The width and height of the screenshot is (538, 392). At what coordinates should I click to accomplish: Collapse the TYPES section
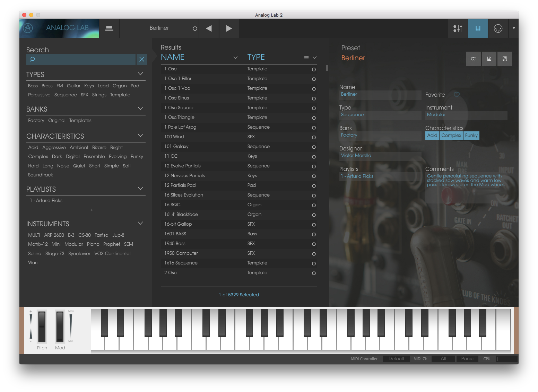pos(140,74)
